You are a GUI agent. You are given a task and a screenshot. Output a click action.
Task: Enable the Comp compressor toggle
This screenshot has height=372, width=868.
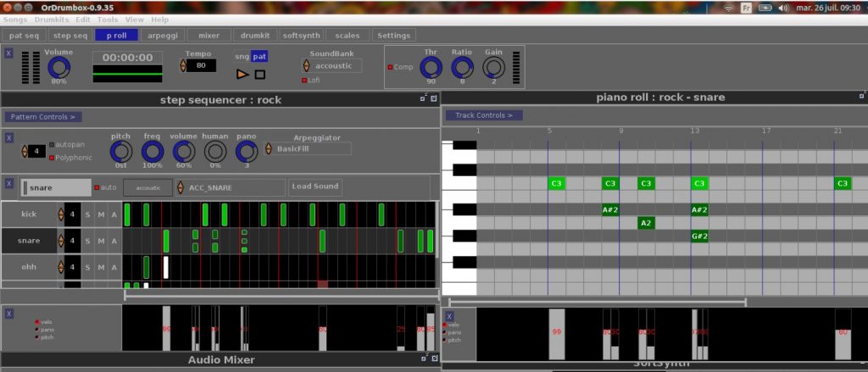point(391,67)
